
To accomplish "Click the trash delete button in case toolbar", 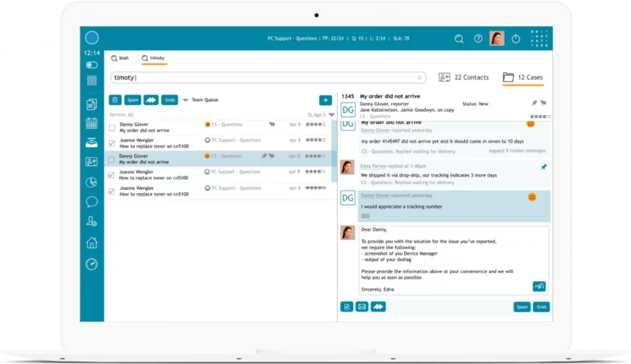I will click(x=115, y=100).
